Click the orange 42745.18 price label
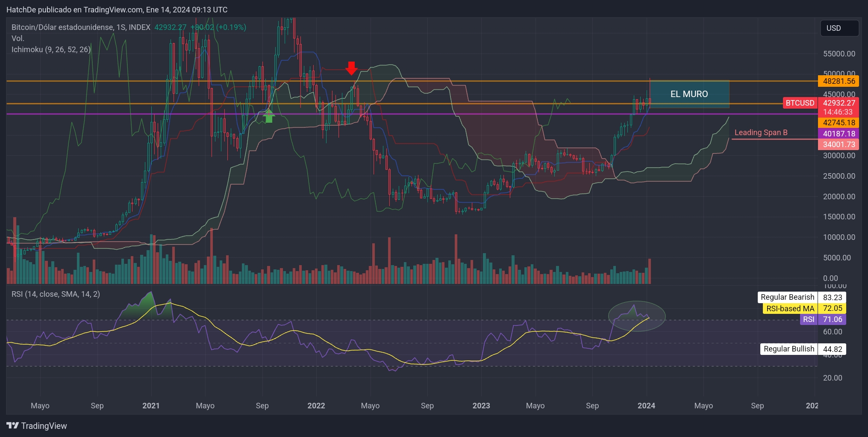The height and width of the screenshot is (437, 868). point(839,123)
